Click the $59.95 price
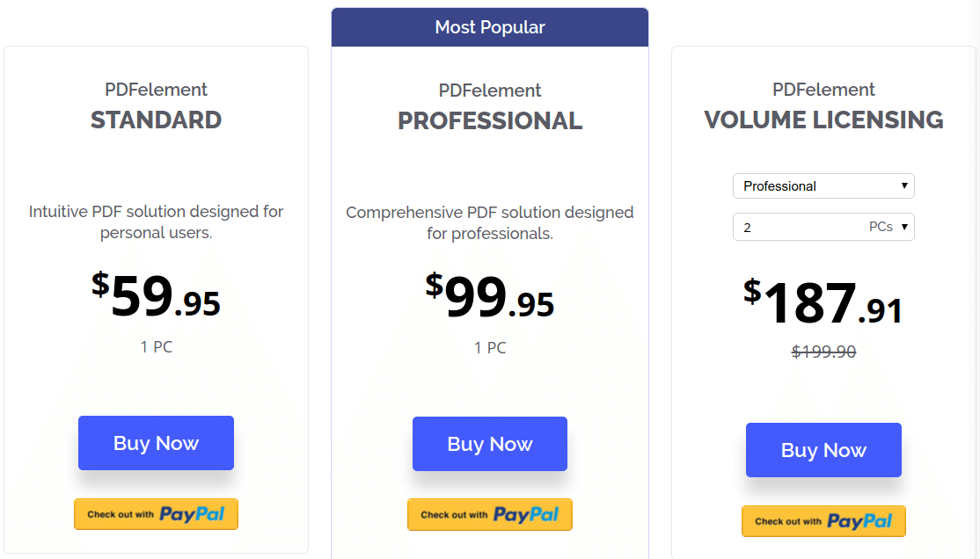This screenshot has height=559, width=980. pyautogui.click(x=156, y=294)
